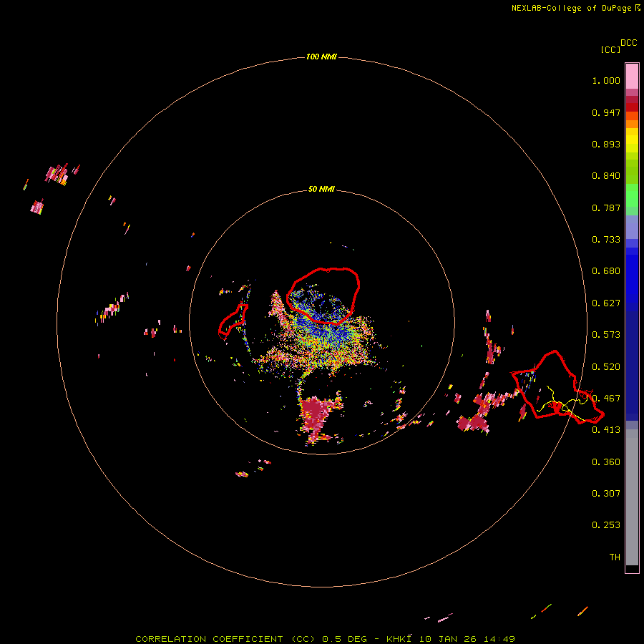Select the 0.627 scale value

(x=606, y=303)
